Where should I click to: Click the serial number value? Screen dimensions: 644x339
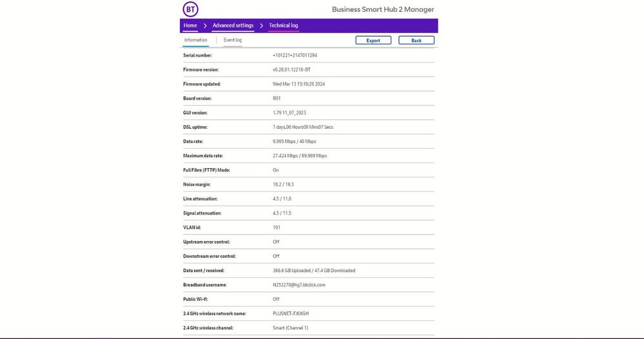click(x=295, y=55)
